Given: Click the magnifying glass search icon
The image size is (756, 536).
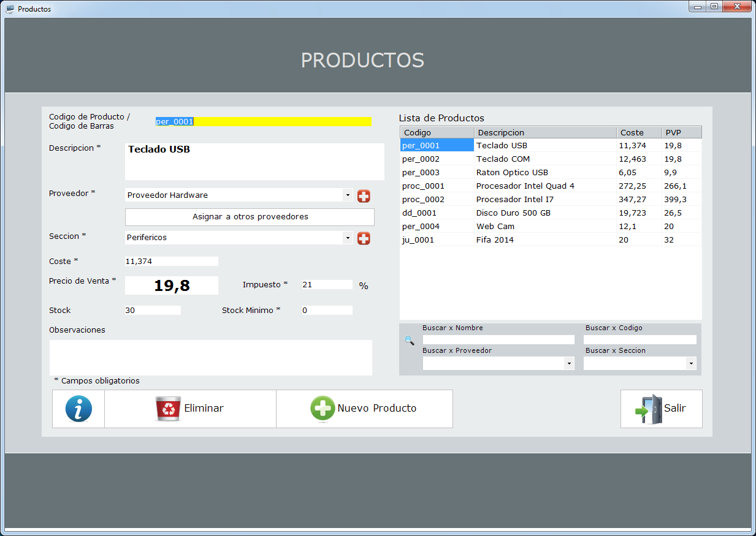Looking at the screenshot, I should pyautogui.click(x=410, y=341).
